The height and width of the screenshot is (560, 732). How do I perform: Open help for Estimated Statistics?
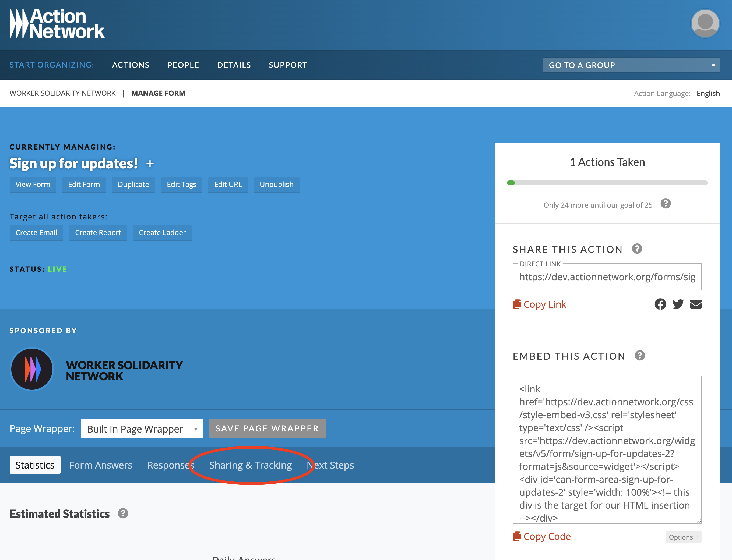click(123, 513)
